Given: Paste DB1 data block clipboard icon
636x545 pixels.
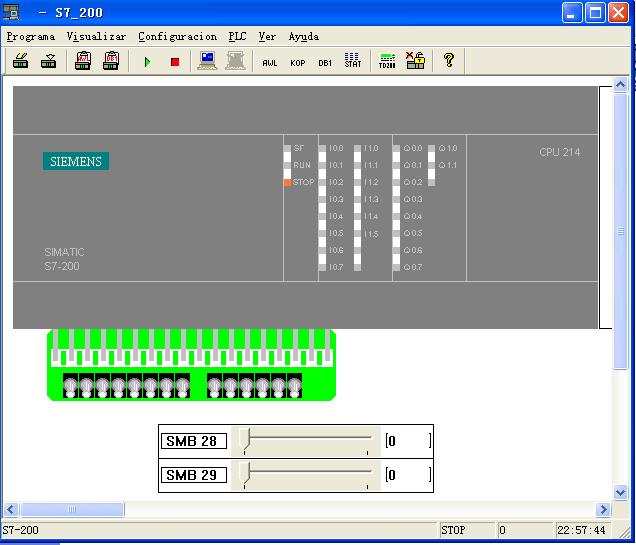Looking at the screenshot, I should pos(111,61).
